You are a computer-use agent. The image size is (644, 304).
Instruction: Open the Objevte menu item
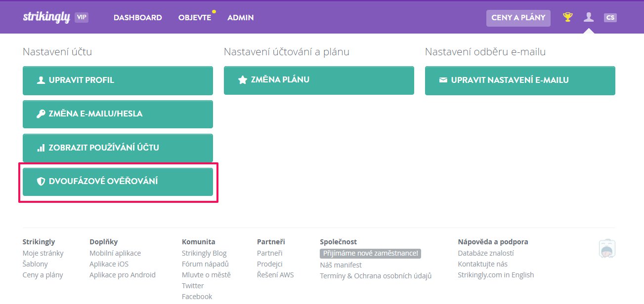pos(195,17)
